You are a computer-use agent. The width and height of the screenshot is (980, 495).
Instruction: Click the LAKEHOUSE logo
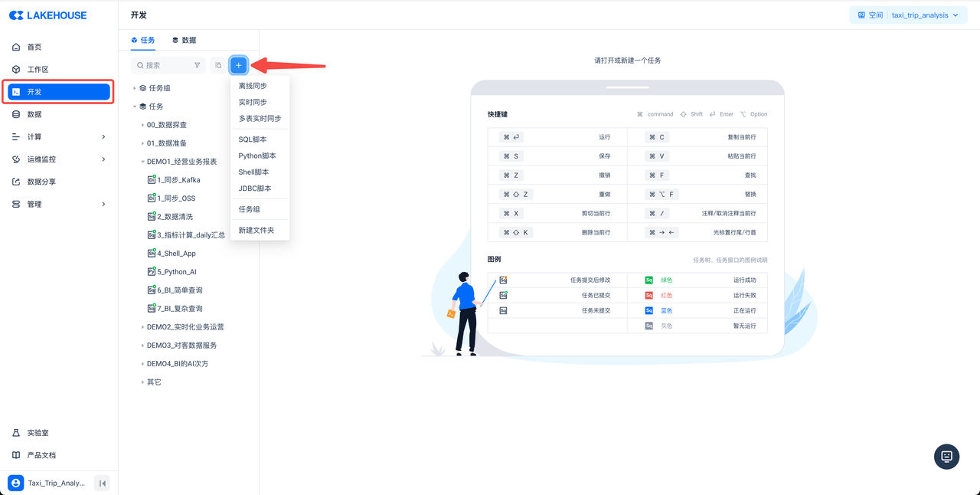(x=48, y=15)
